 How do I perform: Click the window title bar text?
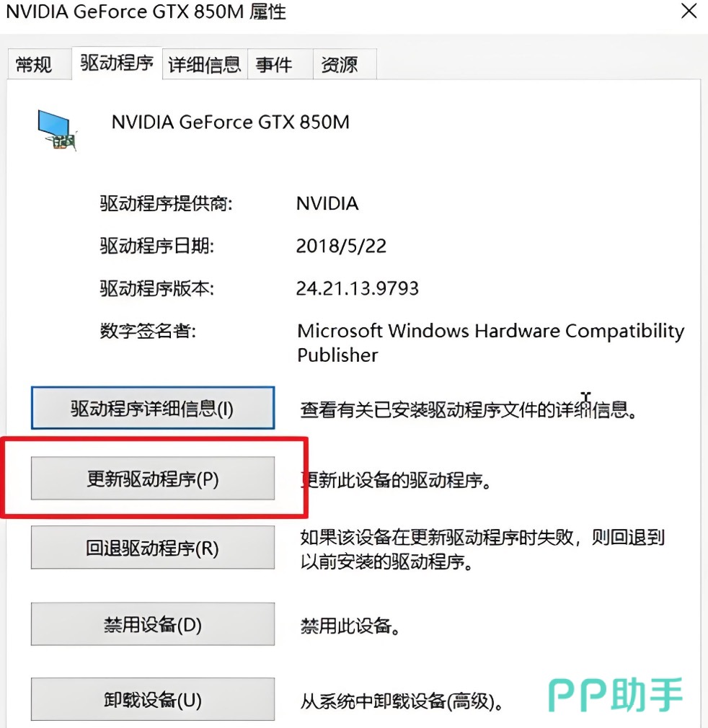[x=146, y=12]
